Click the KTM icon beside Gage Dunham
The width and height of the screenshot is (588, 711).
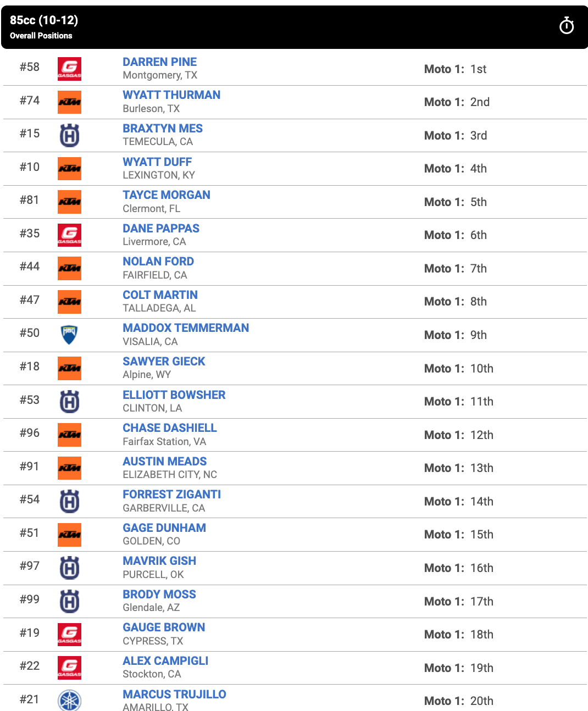pos(69,535)
